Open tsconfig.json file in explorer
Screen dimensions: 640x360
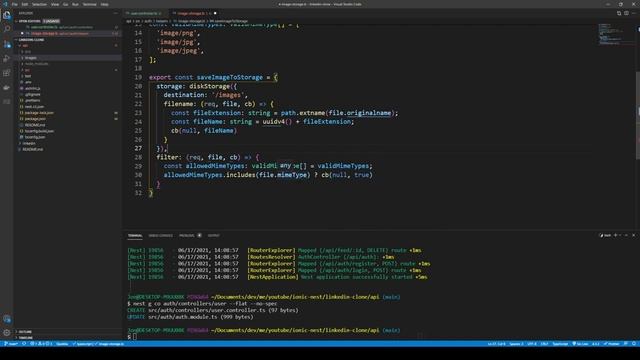pos(35,138)
